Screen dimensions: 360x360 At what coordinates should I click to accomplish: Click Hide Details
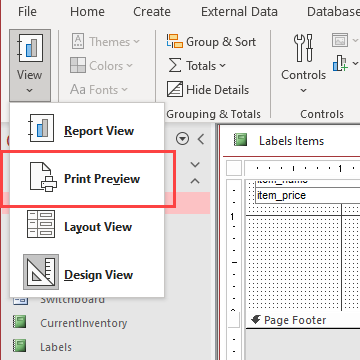[x=208, y=90]
